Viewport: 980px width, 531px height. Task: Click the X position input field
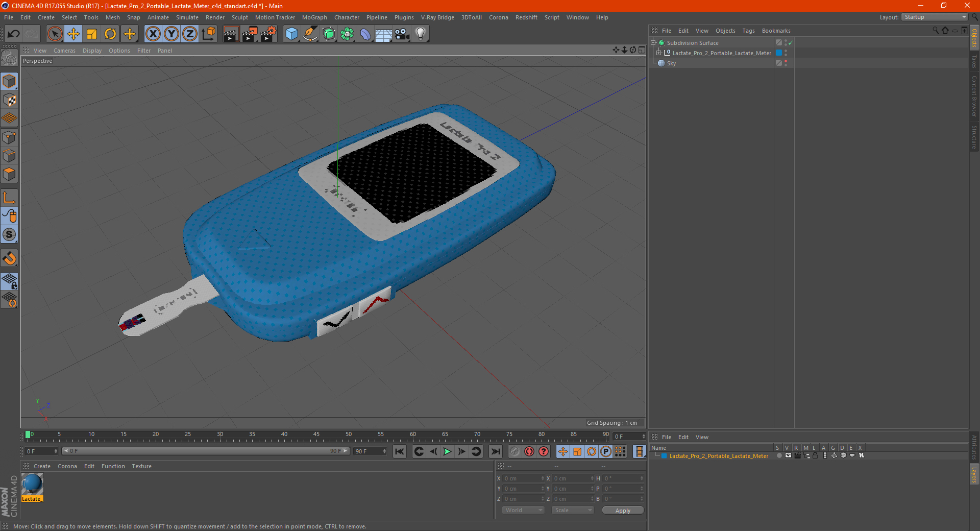[524, 478]
